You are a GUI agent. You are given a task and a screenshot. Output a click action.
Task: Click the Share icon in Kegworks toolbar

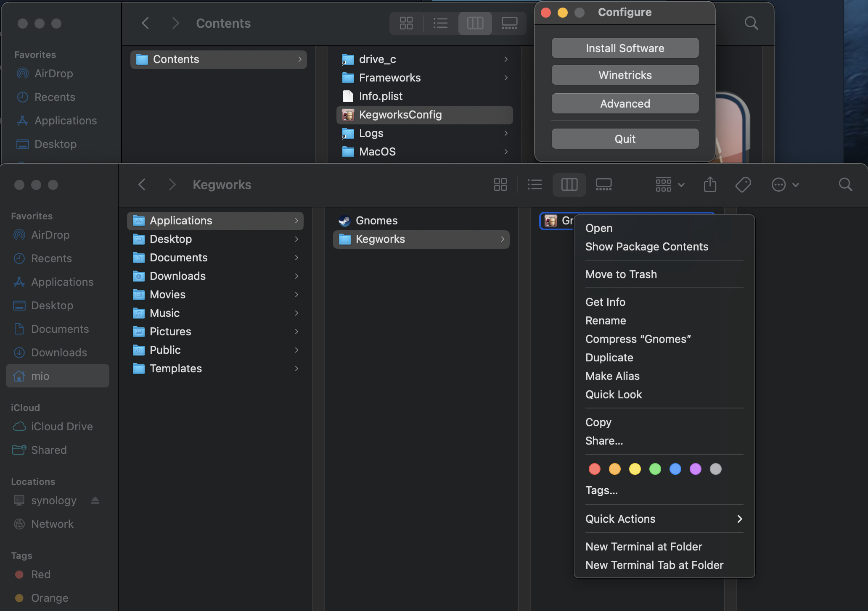coord(710,184)
